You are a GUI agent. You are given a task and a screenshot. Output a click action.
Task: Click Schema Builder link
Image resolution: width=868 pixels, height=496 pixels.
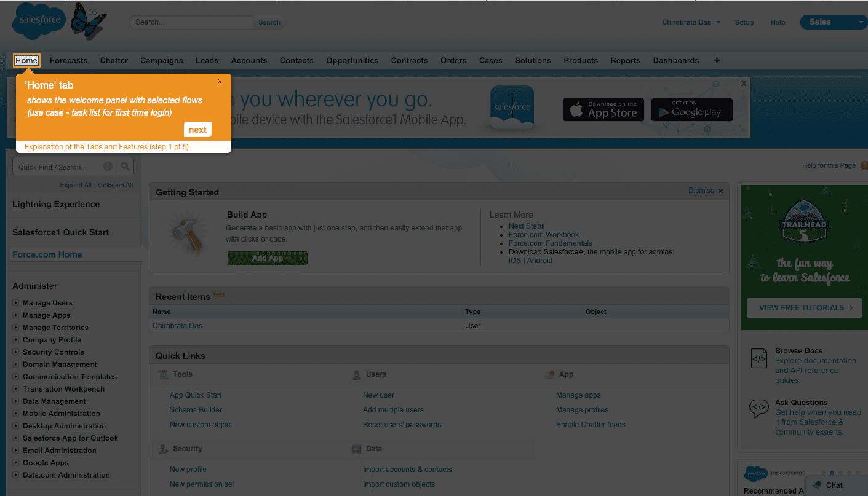pos(196,410)
